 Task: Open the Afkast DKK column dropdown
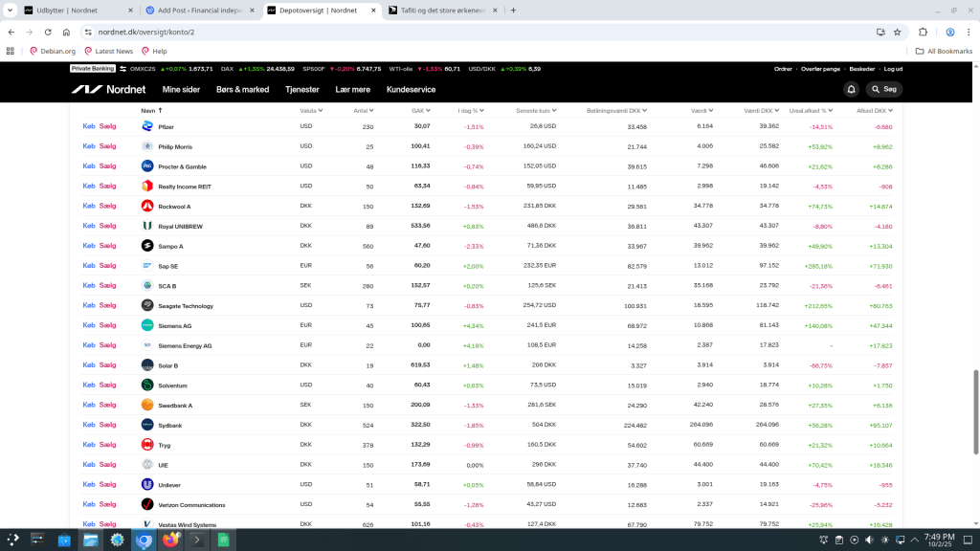tap(874, 110)
